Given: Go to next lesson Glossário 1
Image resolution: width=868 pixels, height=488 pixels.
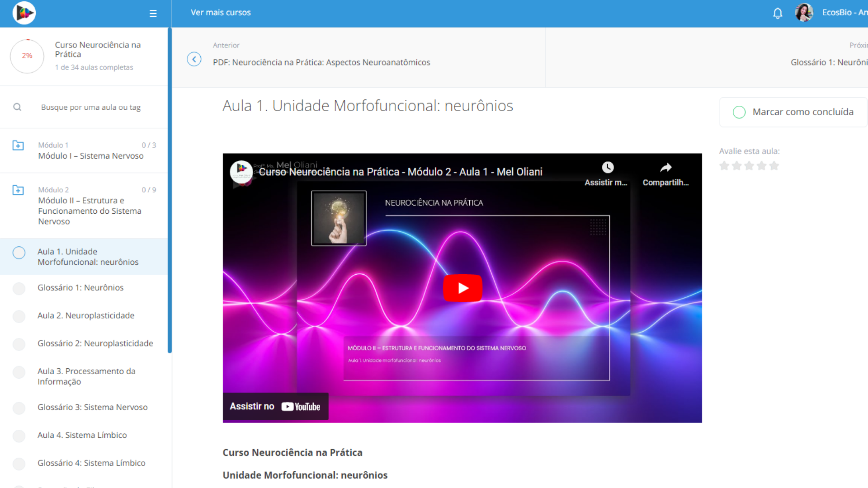Looking at the screenshot, I should 829,62.
